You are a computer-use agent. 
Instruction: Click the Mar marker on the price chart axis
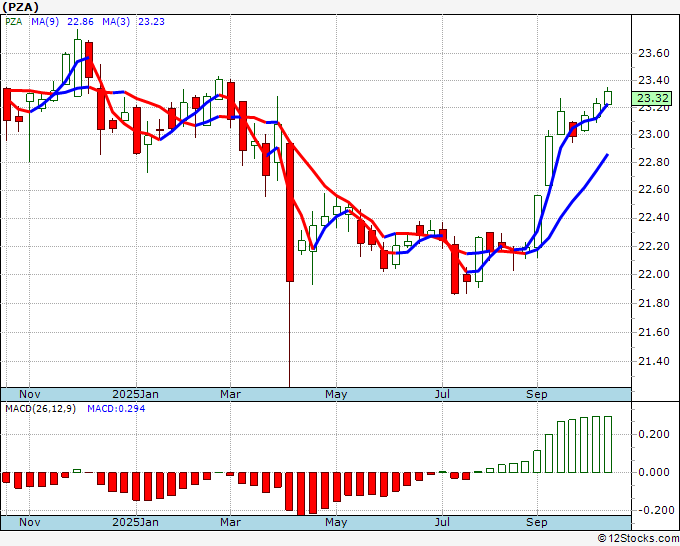231,394
